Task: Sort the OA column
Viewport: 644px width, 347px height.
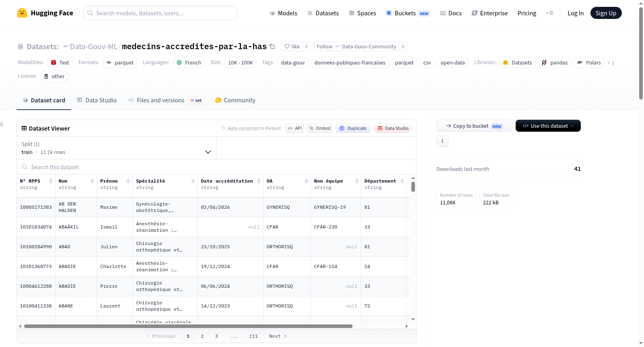Action: click(x=306, y=181)
